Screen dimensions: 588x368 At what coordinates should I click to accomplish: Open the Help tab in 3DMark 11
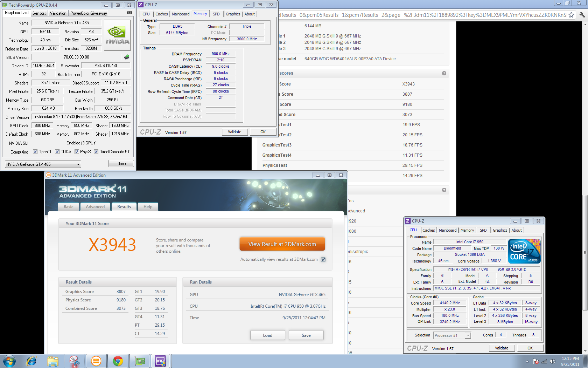tap(148, 207)
